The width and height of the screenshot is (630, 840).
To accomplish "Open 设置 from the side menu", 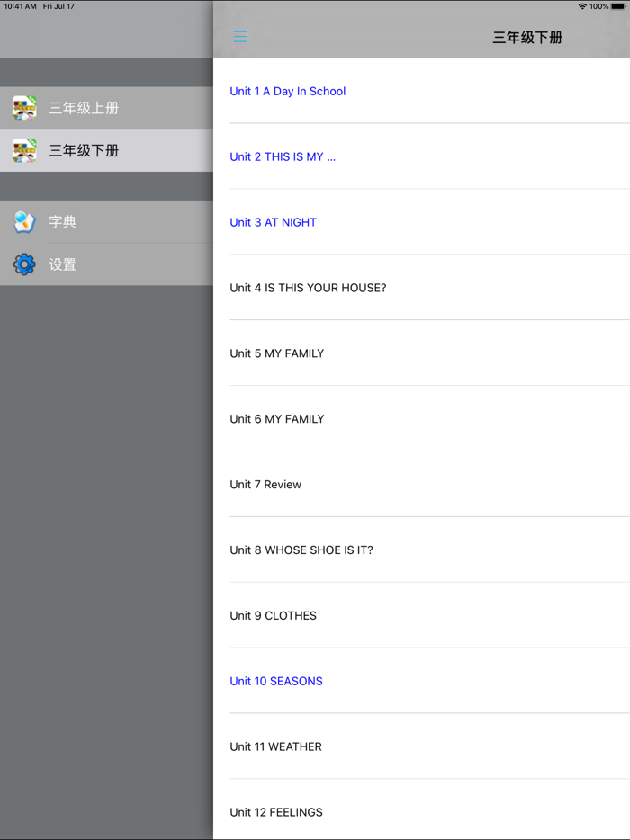I will (x=107, y=264).
